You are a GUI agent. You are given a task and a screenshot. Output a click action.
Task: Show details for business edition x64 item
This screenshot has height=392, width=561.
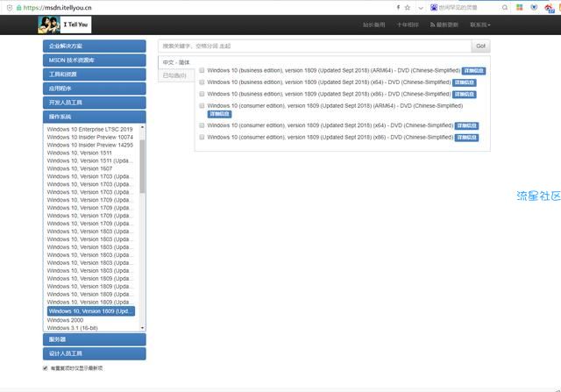click(465, 82)
